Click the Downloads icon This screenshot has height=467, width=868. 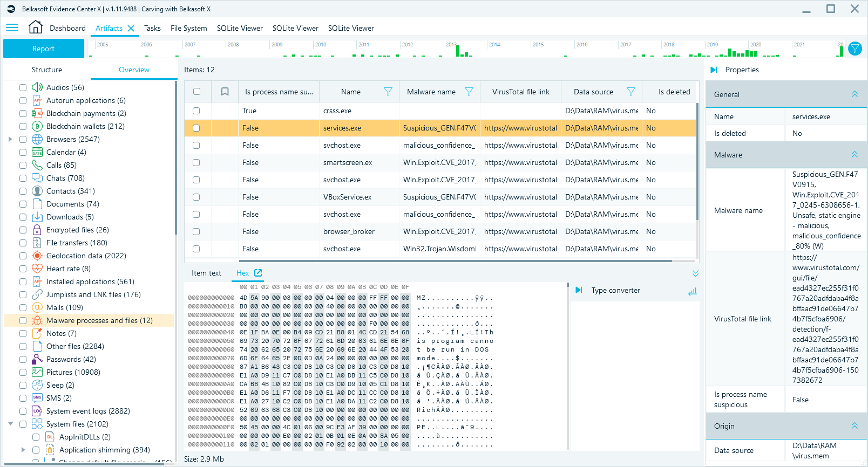37,217
